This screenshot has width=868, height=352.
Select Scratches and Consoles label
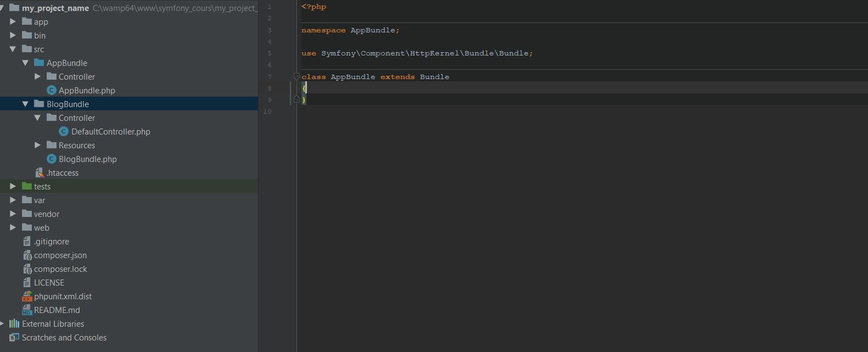(64, 338)
